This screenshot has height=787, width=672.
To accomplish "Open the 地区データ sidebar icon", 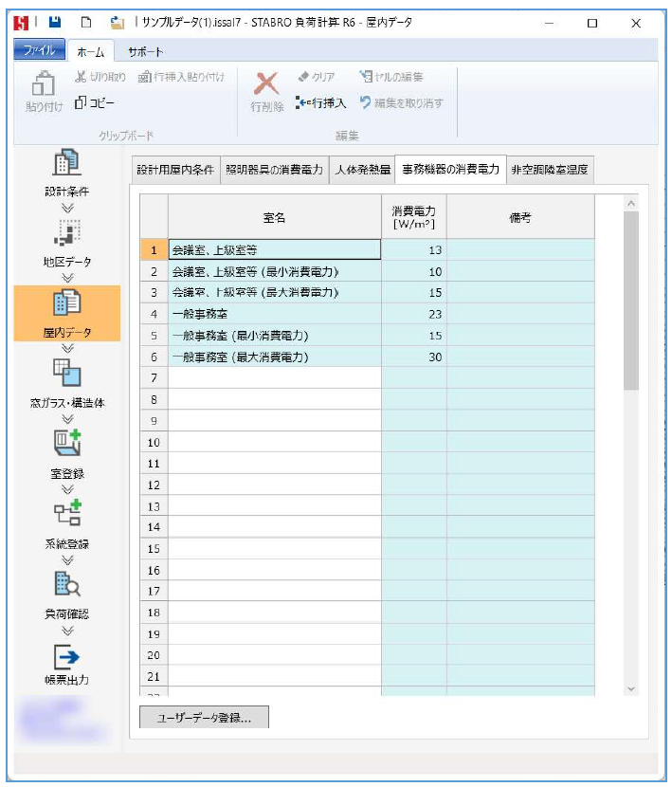I will tap(66, 232).
